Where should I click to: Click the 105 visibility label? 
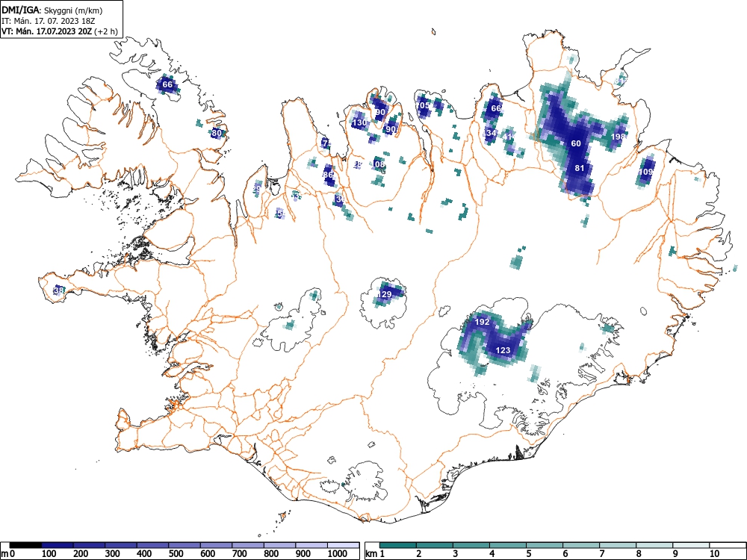[423, 105]
